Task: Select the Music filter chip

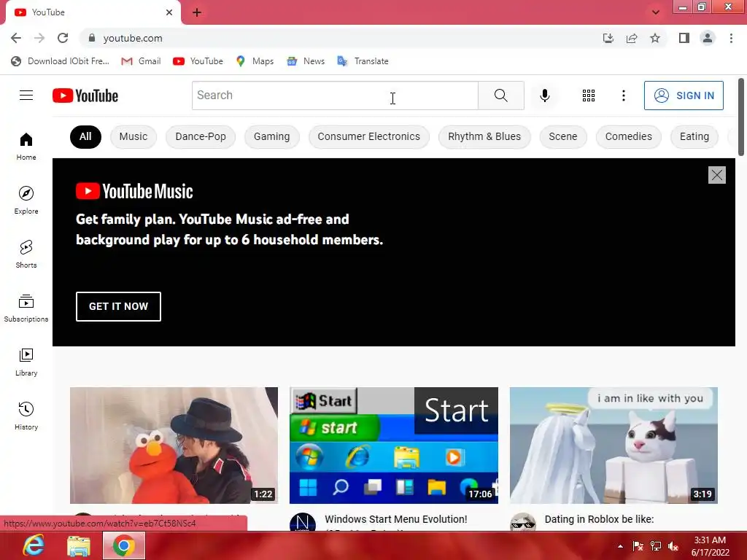Action: click(x=133, y=136)
